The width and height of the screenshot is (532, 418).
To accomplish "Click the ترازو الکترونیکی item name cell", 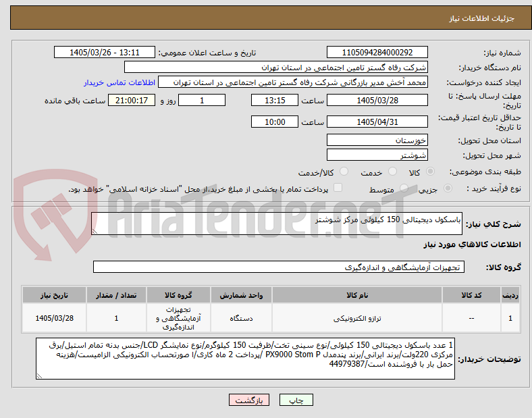I will (357, 318).
